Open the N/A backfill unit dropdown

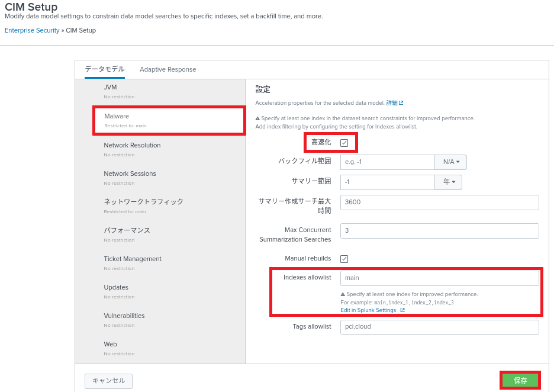pyautogui.click(x=450, y=162)
